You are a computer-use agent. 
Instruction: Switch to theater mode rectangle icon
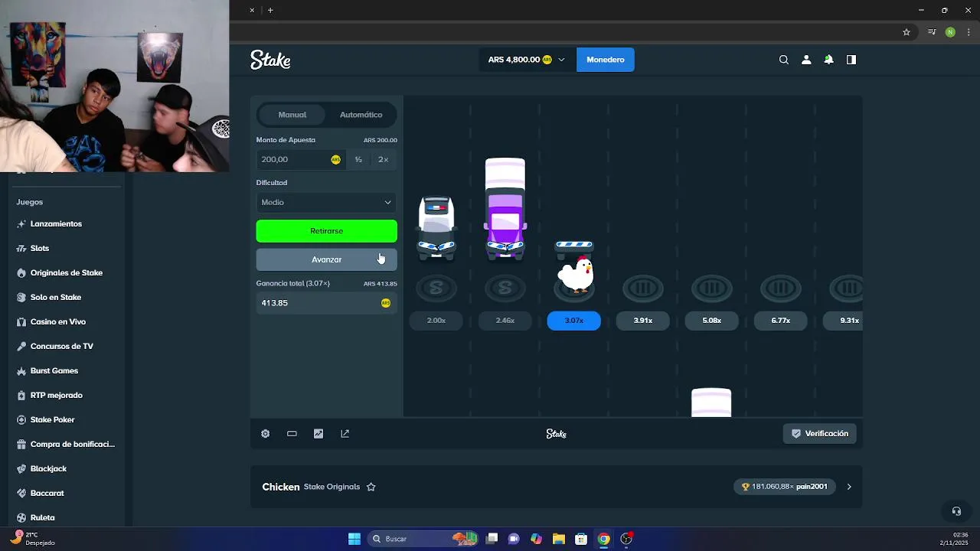point(292,434)
